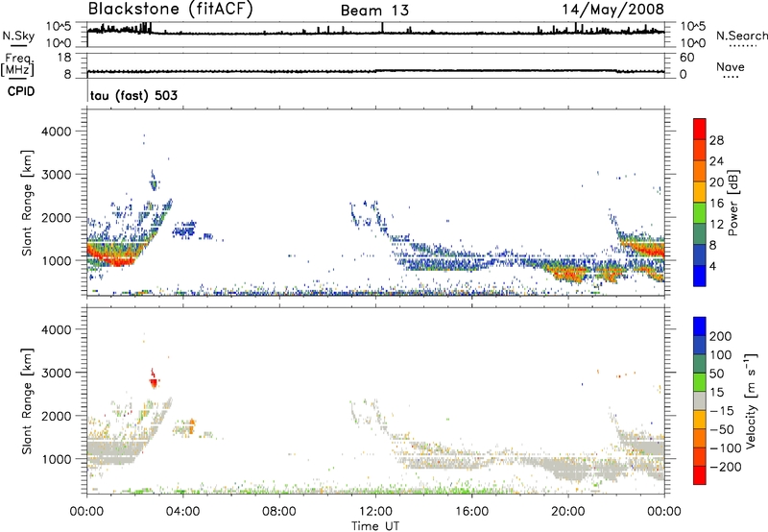Viewport: 768px width, 532px height.
Task: Click the dark blue top segment of Velocity colorbar
Action: tap(700, 326)
